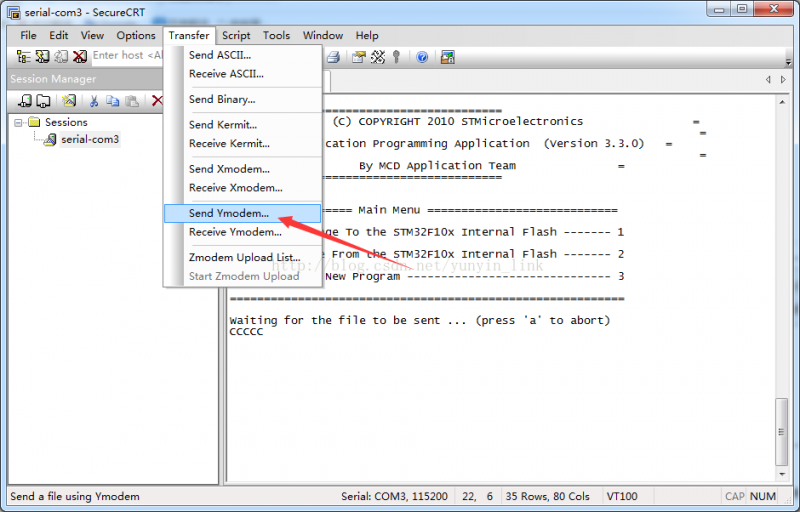Click the Copy icon in Session Manager

[x=112, y=101]
